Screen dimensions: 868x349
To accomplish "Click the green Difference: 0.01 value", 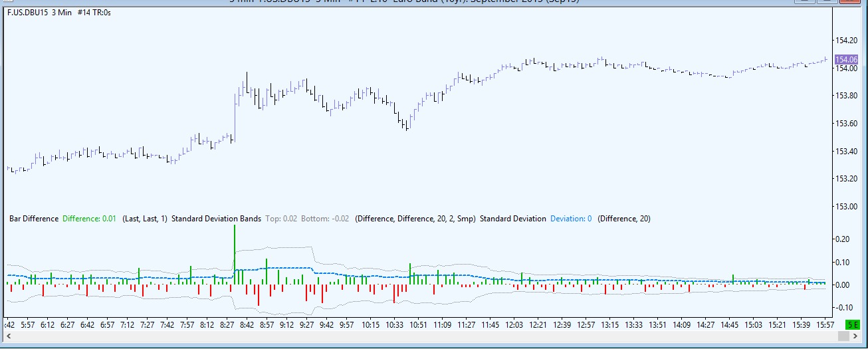I will 90,219.
